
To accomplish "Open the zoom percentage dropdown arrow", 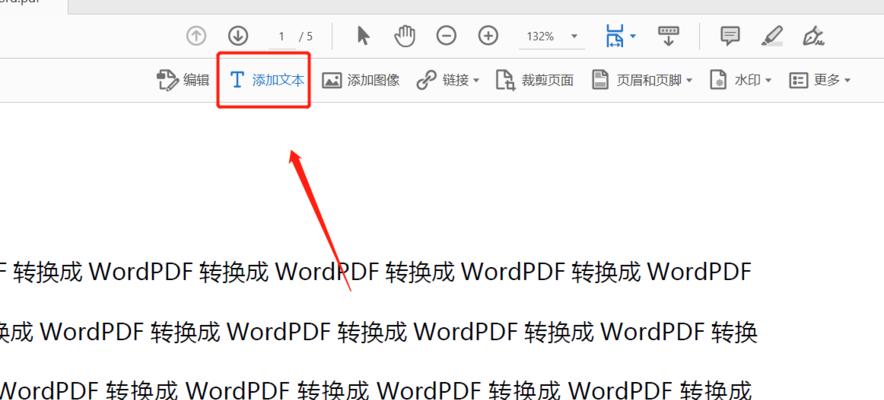I will pos(574,37).
